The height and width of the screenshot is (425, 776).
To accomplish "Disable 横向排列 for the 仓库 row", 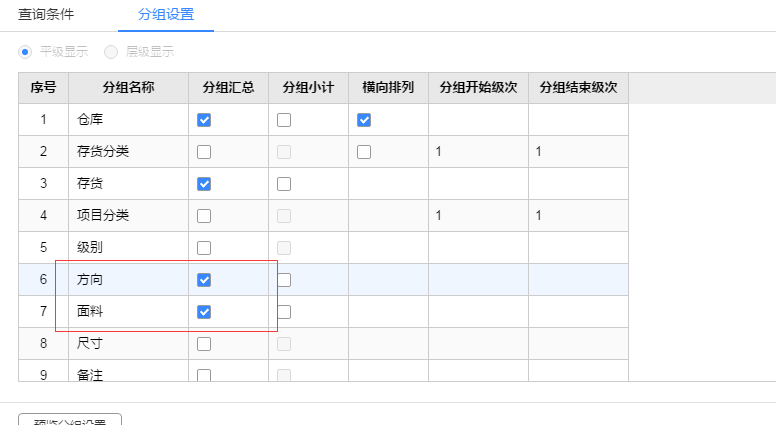I will [x=364, y=120].
